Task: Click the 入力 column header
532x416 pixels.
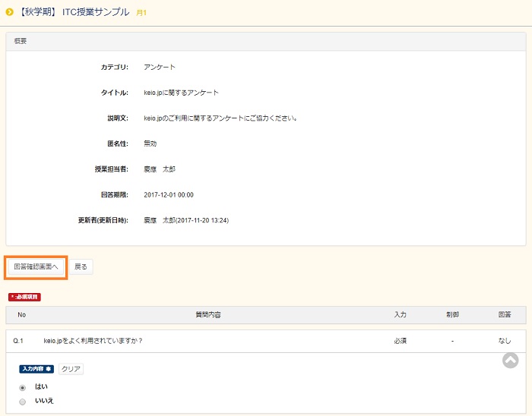Action: click(400, 314)
